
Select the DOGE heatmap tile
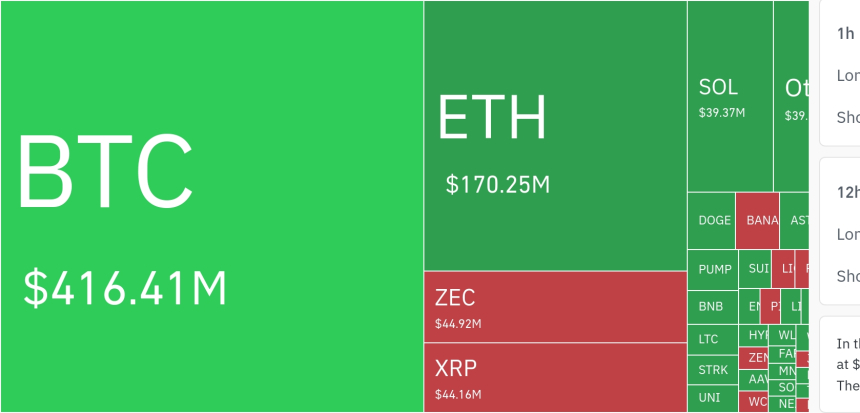pyautogui.click(x=711, y=220)
